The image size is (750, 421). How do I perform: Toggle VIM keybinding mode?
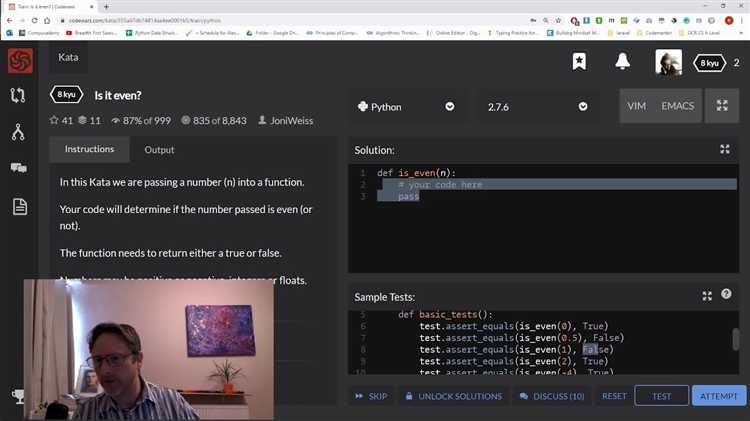pyautogui.click(x=636, y=106)
